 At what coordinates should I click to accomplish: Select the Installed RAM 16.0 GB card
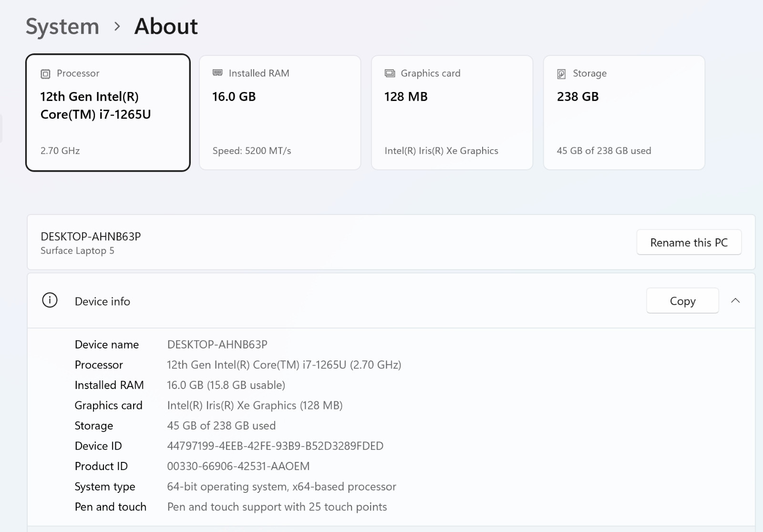click(x=280, y=113)
